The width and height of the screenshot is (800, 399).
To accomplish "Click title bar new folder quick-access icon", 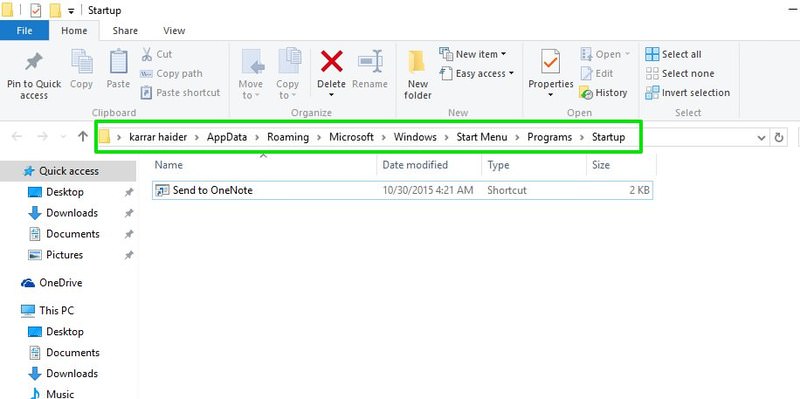I will [55, 10].
